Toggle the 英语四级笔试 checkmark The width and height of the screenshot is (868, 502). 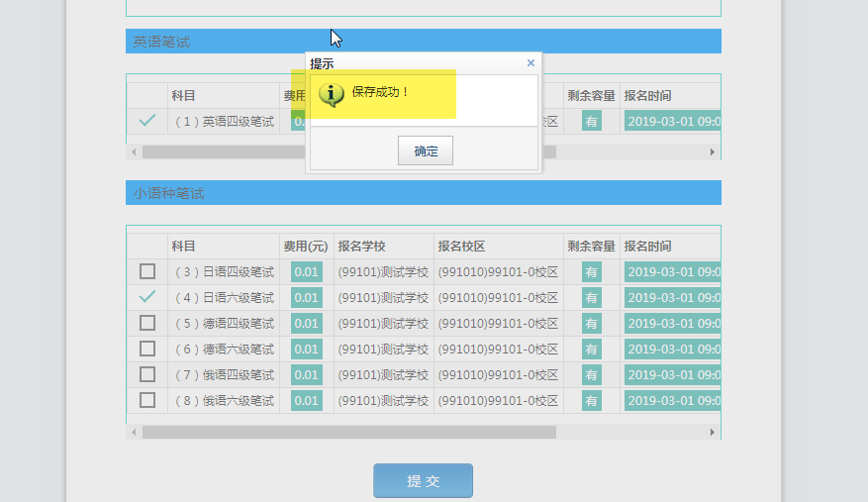click(147, 121)
